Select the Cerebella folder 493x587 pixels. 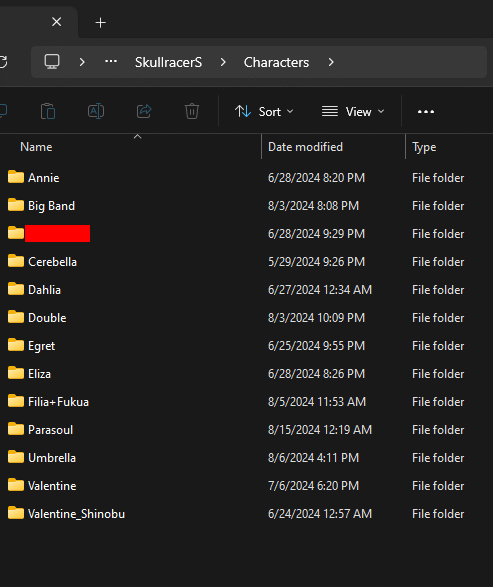point(52,262)
